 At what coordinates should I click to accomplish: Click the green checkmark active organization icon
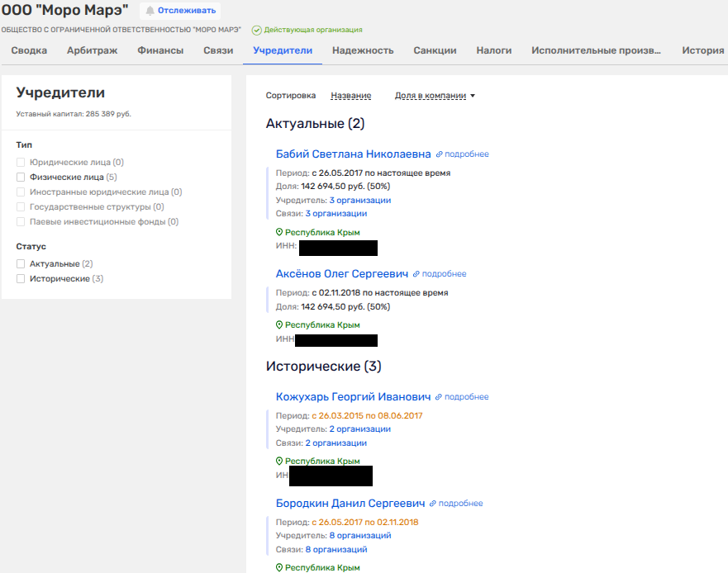256,30
